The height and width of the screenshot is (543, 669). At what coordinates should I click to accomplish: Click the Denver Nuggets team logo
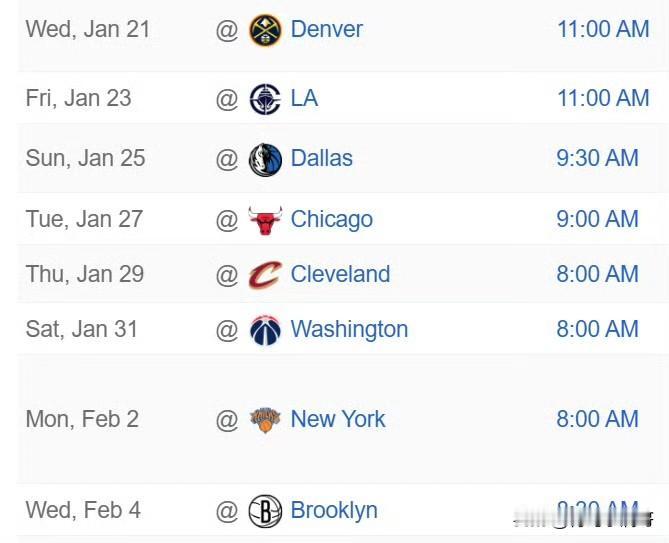(265, 30)
